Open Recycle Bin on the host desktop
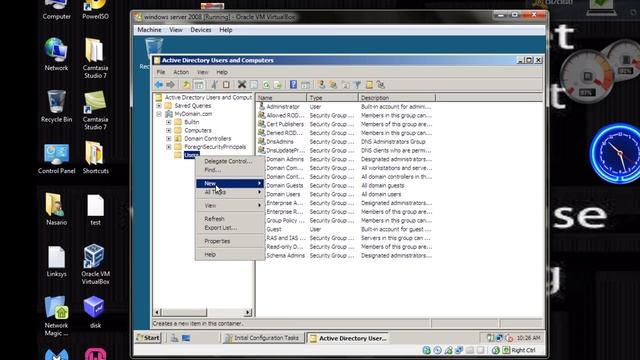 coord(56,106)
